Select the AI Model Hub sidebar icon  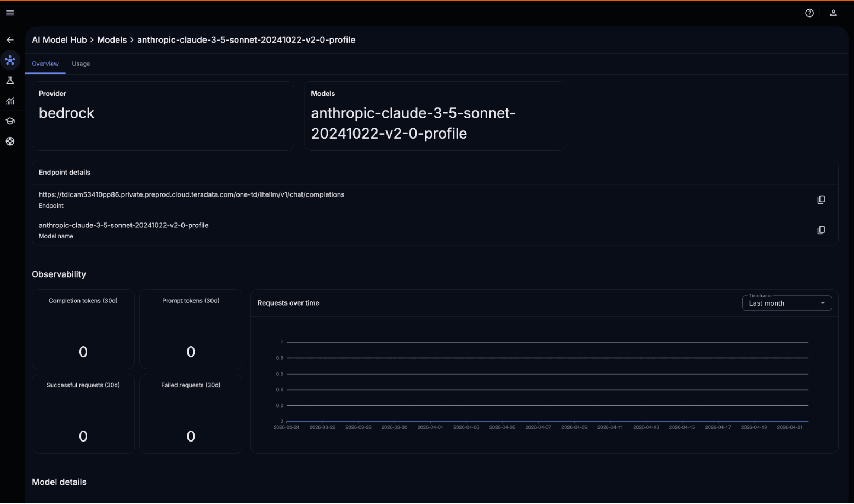(x=10, y=60)
